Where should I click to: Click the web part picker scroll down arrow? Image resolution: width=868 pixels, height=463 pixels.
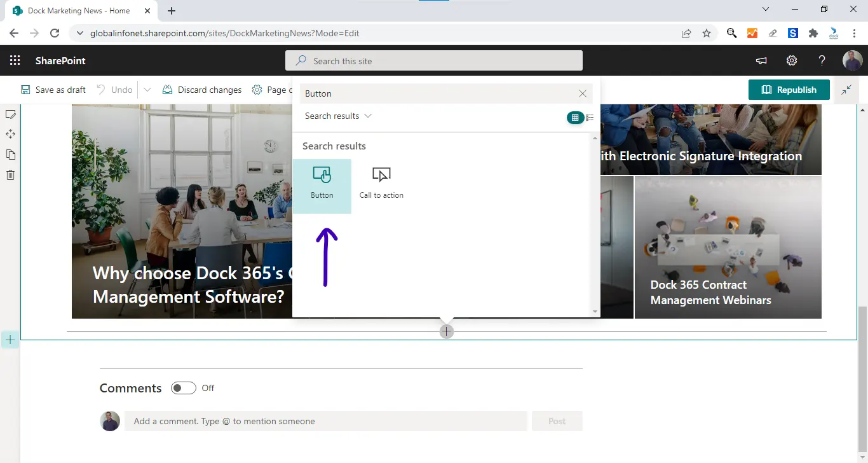point(595,312)
